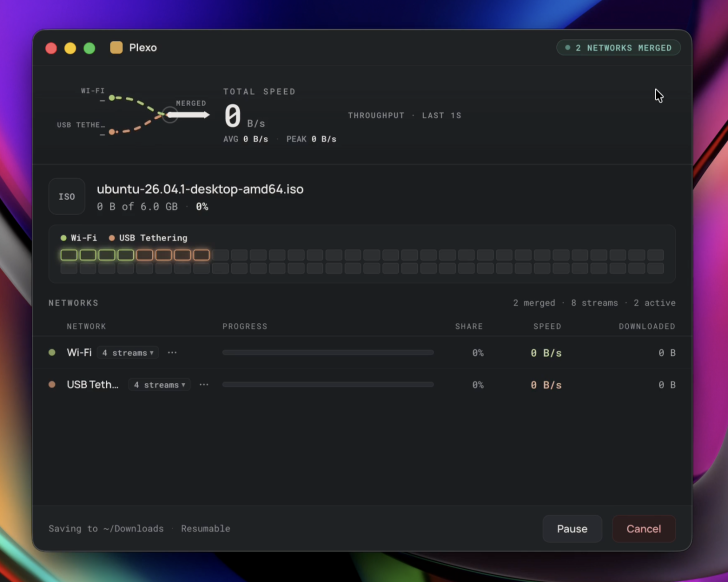Click the Share column header
Screen dimensions: 728x582
[x=469, y=326]
